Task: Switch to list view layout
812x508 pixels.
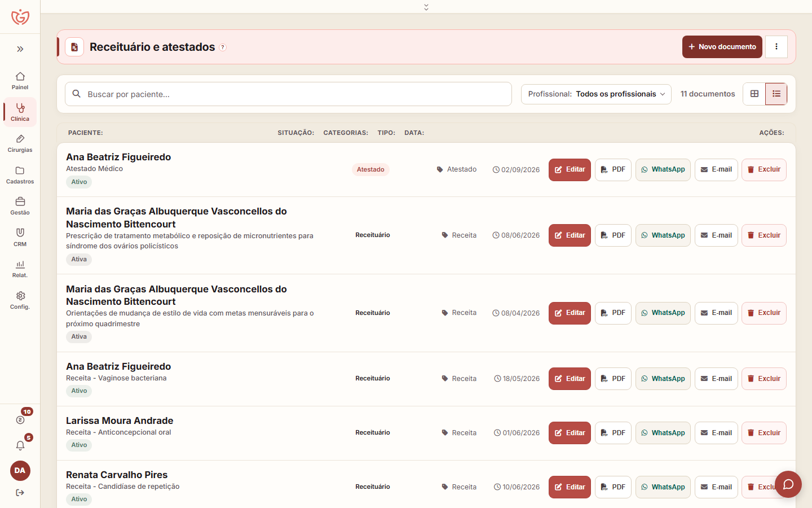Action: click(x=776, y=94)
